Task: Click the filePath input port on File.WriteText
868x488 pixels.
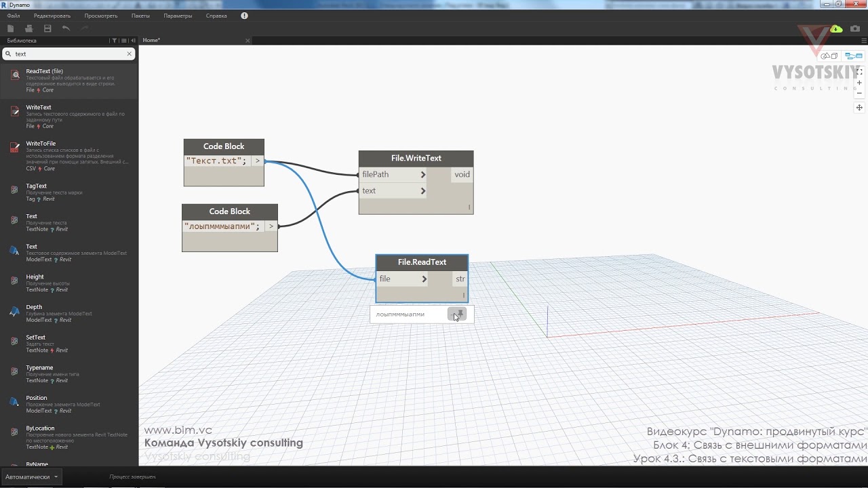Action: click(393, 174)
